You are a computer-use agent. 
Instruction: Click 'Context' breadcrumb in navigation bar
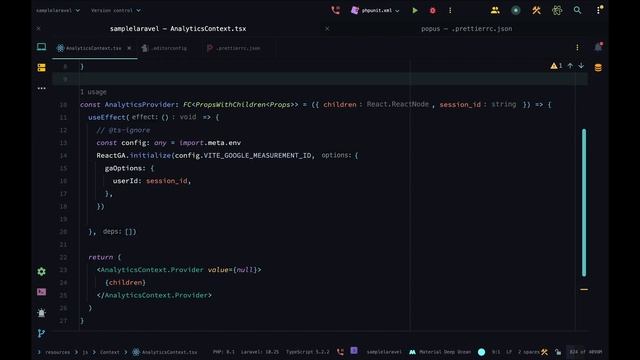click(x=109, y=352)
